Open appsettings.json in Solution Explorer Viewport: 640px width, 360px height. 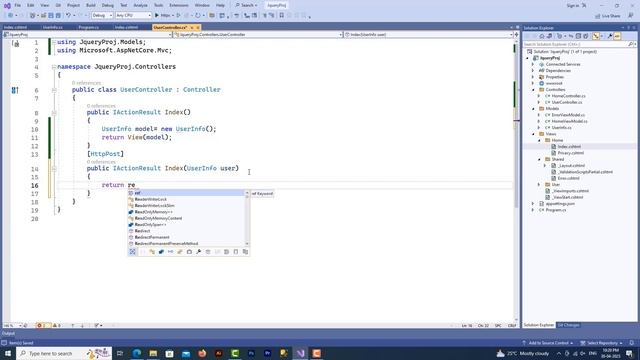[560, 204]
